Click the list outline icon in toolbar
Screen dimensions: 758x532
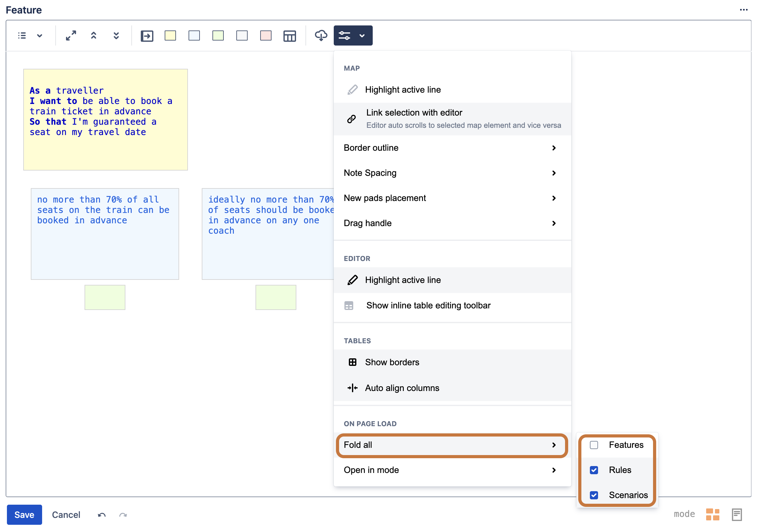pos(22,35)
